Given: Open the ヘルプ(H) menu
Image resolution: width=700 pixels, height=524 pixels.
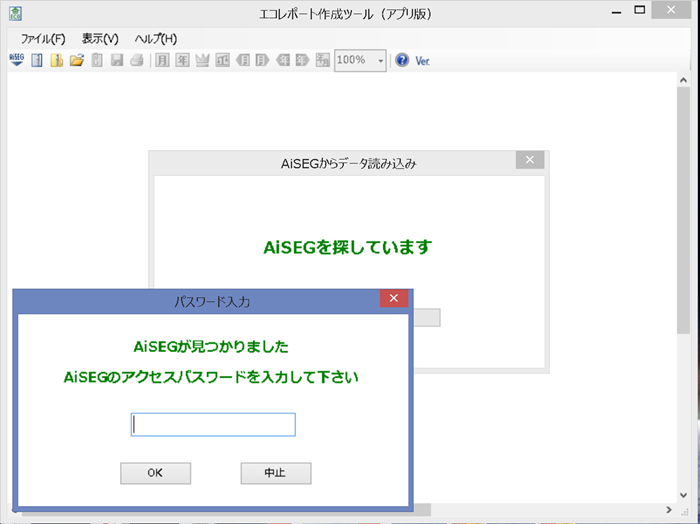Looking at the screenshot, I should tap(156, 39).
